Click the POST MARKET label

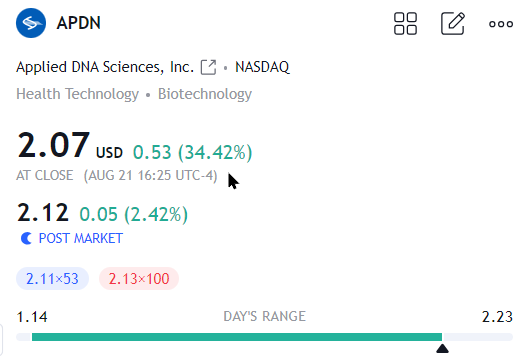point(81,238)
